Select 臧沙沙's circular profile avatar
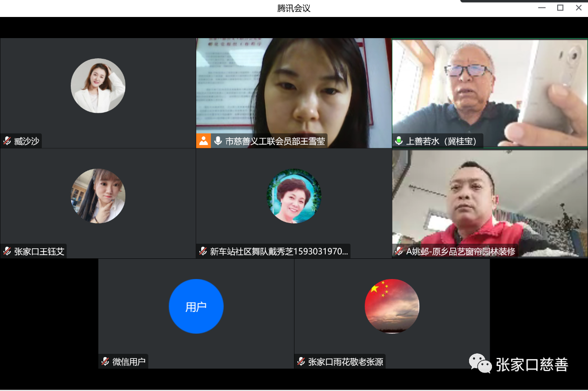The image size is (588, 391). coord(98,86)
